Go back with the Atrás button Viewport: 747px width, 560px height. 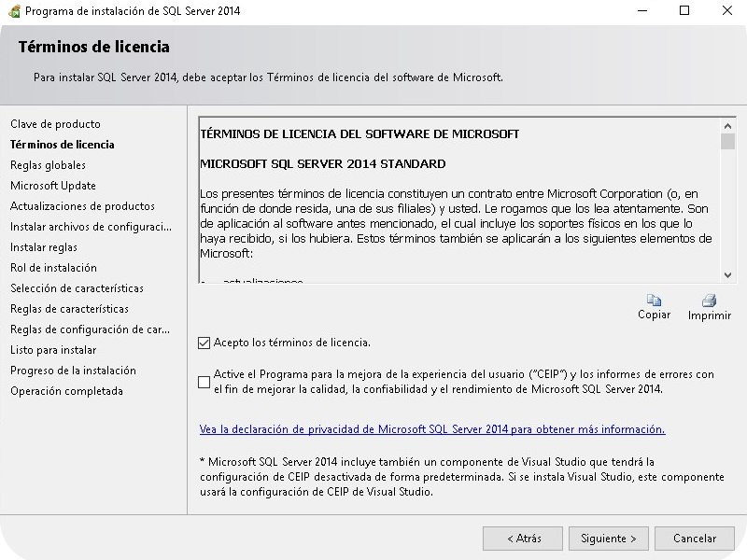pyautogui.click(x=523, y=539)
